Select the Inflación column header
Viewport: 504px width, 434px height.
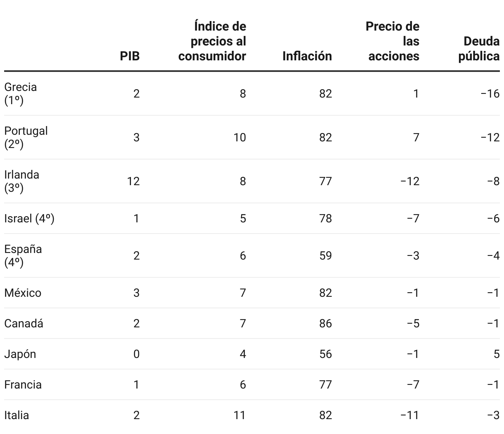click(307, 56)
